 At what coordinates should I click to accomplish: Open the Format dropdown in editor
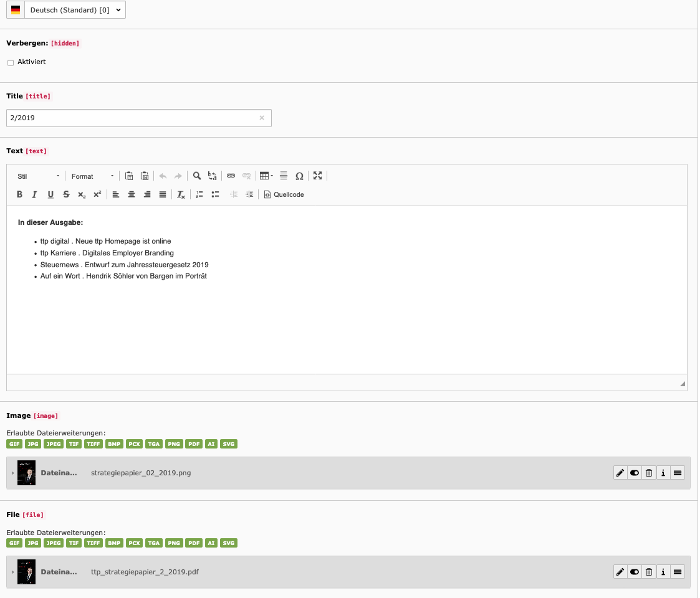92,176
